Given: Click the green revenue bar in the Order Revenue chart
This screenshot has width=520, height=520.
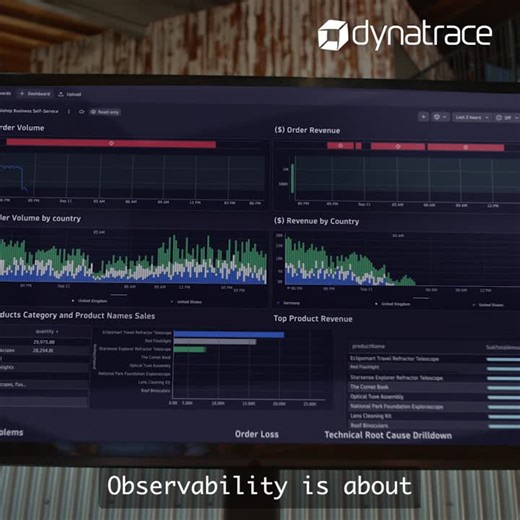Looking at the screenshot, I should [292, 178].
